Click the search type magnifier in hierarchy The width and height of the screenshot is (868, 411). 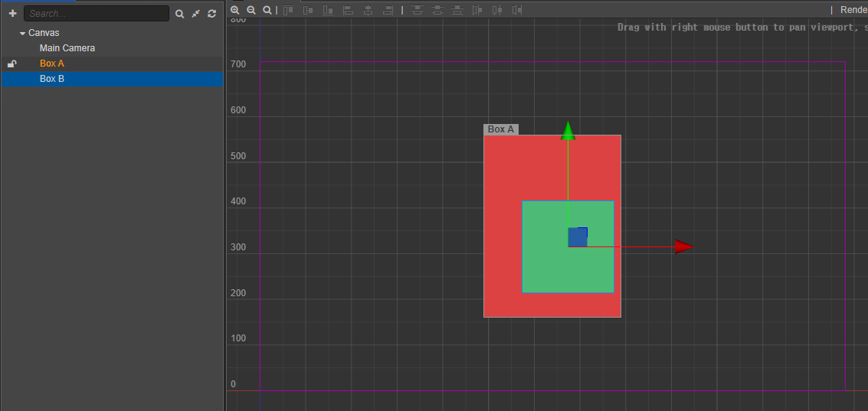[x=179, y=14]
